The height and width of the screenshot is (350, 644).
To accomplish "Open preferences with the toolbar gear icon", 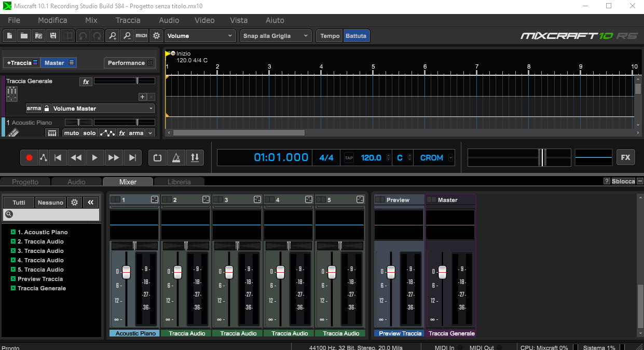I will 156,36.
